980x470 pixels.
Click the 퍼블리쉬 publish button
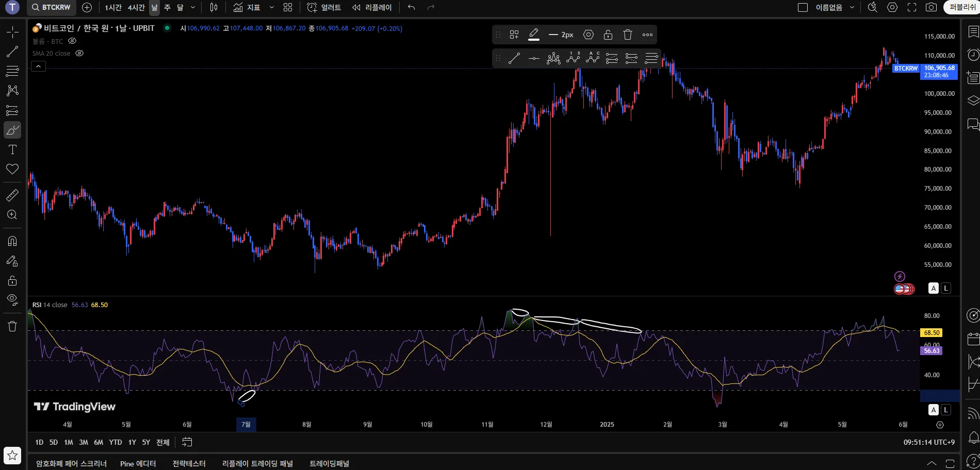961,7
